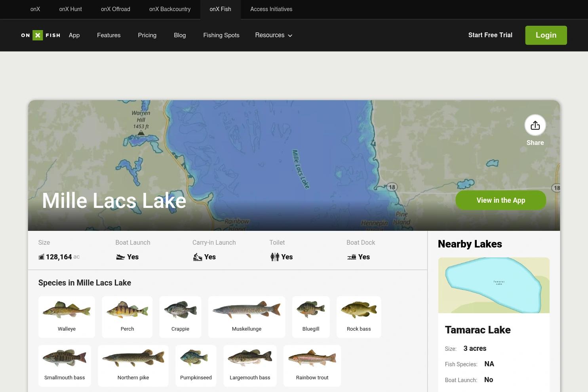
Task: Select the Smallmouth bass species card
Action: click(65, 365)
